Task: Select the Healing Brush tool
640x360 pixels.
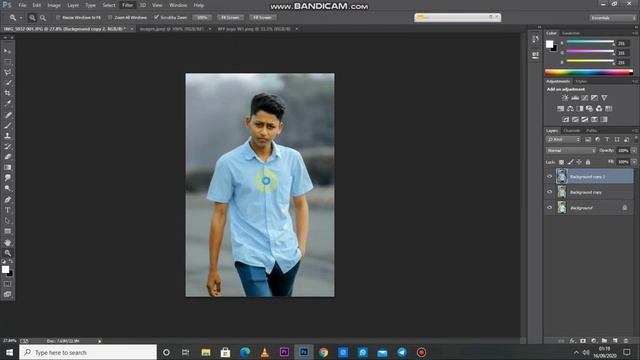Action: (7, 115)
